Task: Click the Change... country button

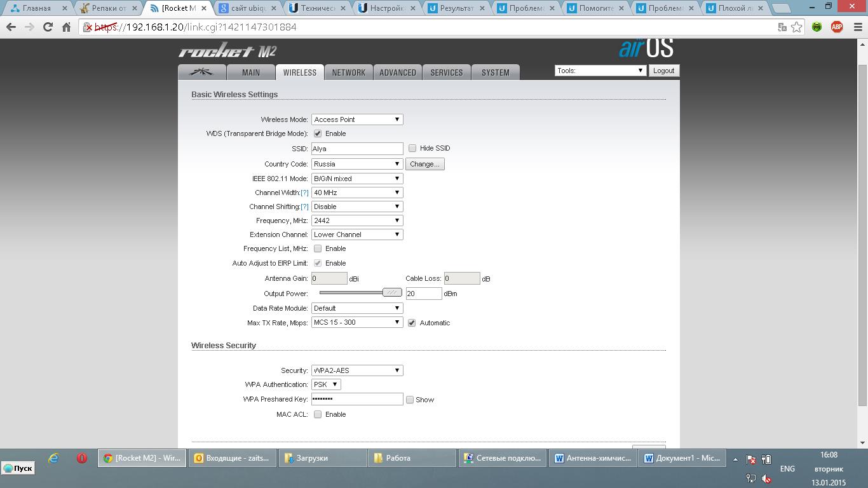Action: point(424,164)
